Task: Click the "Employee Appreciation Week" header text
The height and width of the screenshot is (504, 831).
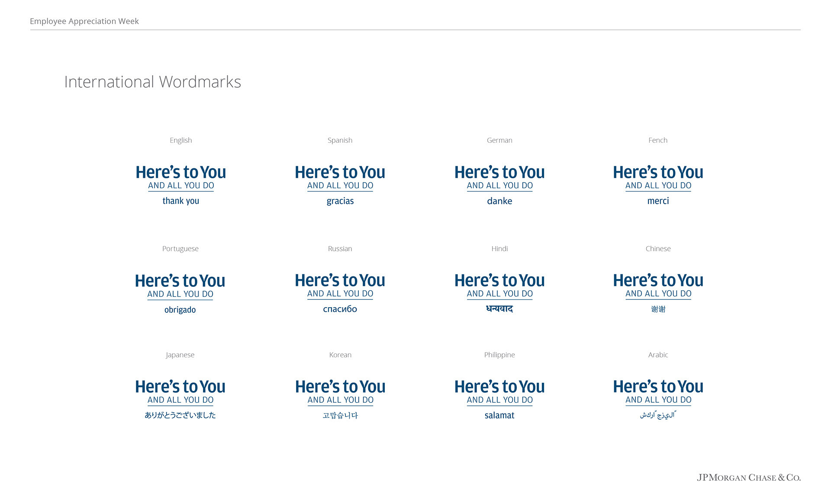Action: (84, 21)
